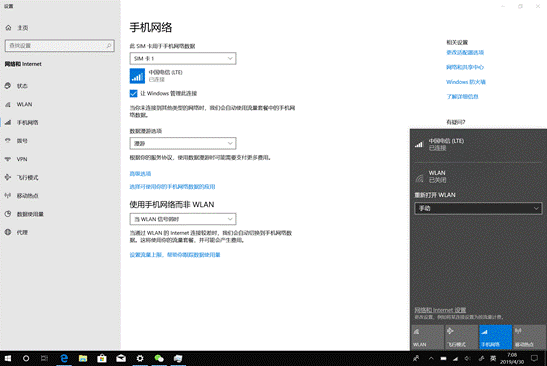The image size is (547, 366).
Task: Open the 网络和共享中心 link
Action: coord(465,67)
